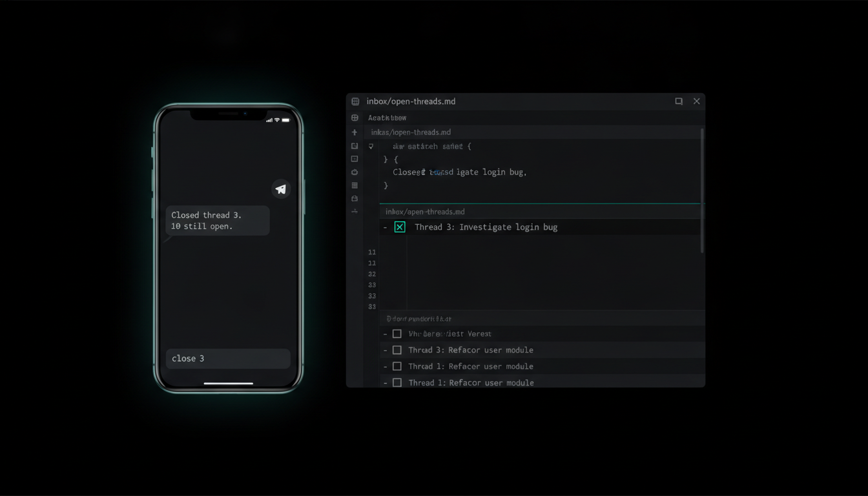Click the plus icon in the editor sidebar
The image size is (868, 496).
point(355,132)
